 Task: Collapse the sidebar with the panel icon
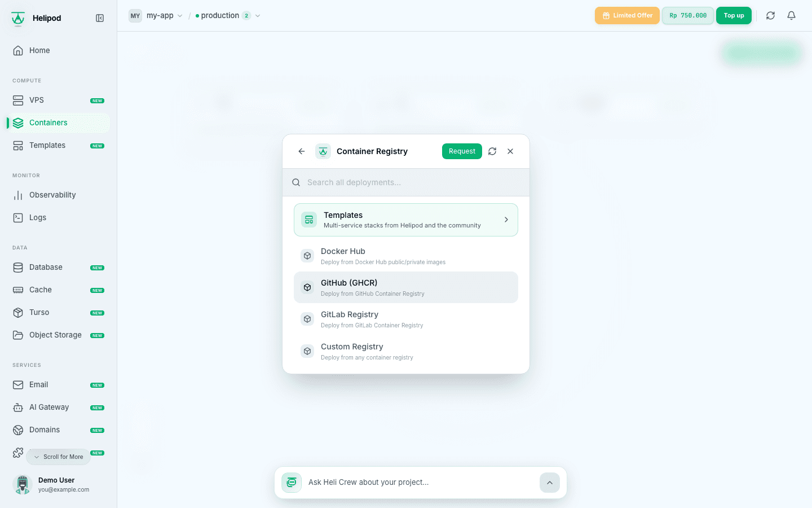[100, 18]
